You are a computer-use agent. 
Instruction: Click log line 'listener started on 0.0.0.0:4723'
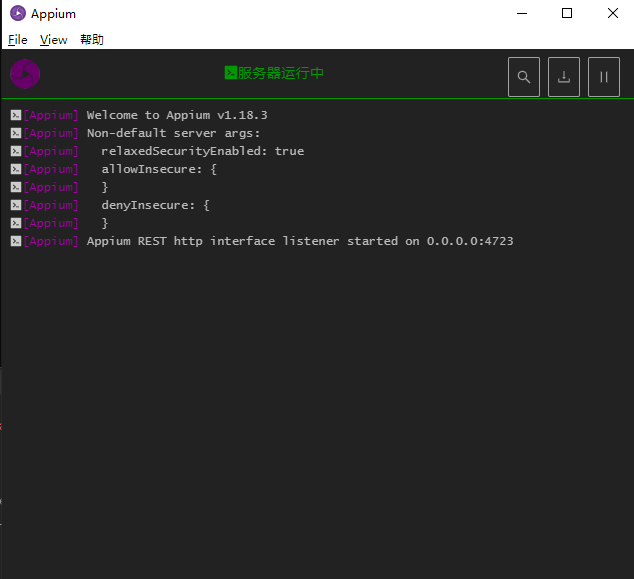tap(398, 241)
